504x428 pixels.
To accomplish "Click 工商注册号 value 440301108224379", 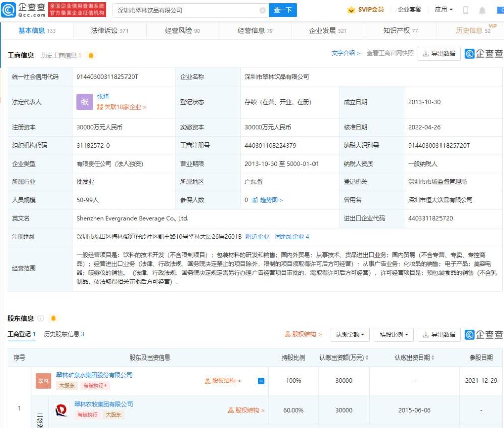I will point(270,145).
